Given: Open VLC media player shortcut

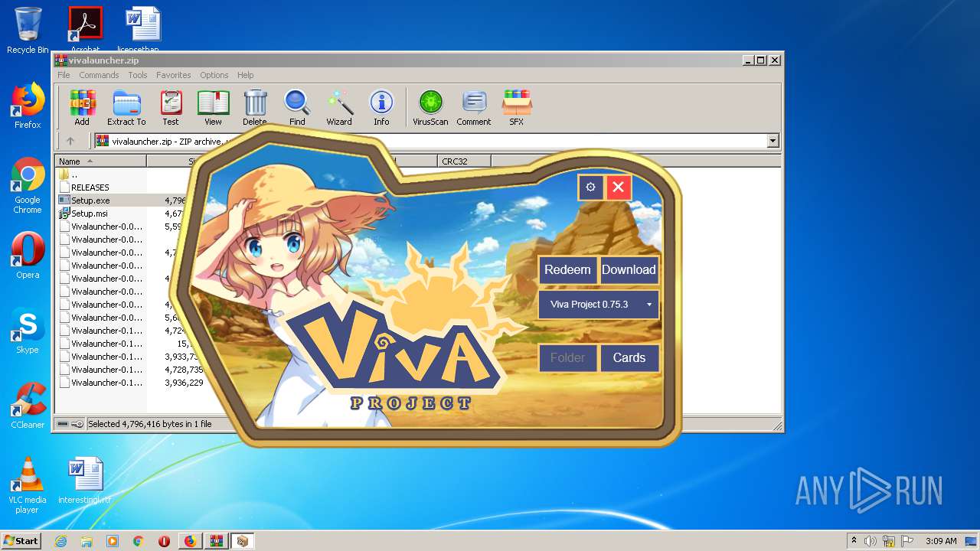Looking at the screenshot, I should [28, 485].
